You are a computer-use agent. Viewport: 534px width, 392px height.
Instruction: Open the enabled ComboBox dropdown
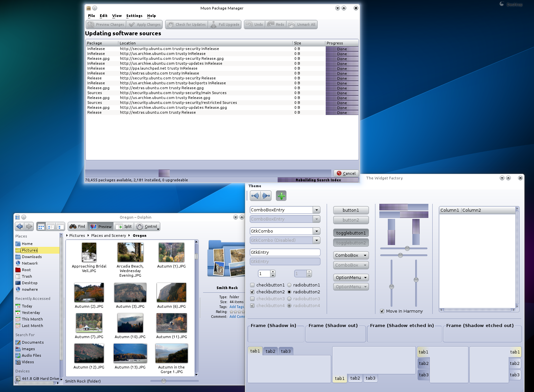tap(351, 255)
